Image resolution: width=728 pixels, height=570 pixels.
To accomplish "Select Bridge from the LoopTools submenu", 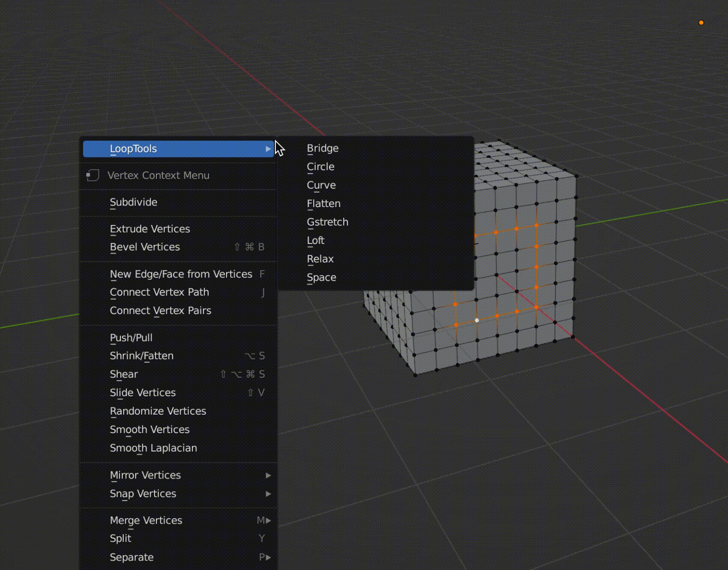I will tap(322, 148).
